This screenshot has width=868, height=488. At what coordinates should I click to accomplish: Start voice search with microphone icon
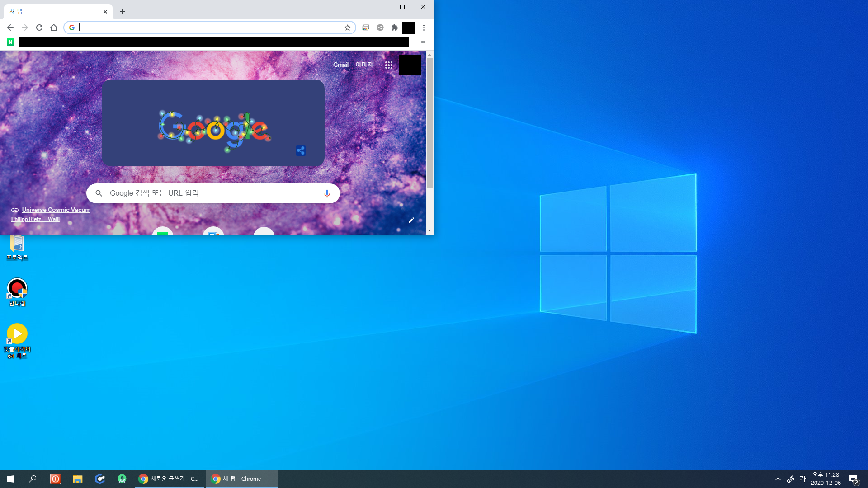click(x=327, y=193)
